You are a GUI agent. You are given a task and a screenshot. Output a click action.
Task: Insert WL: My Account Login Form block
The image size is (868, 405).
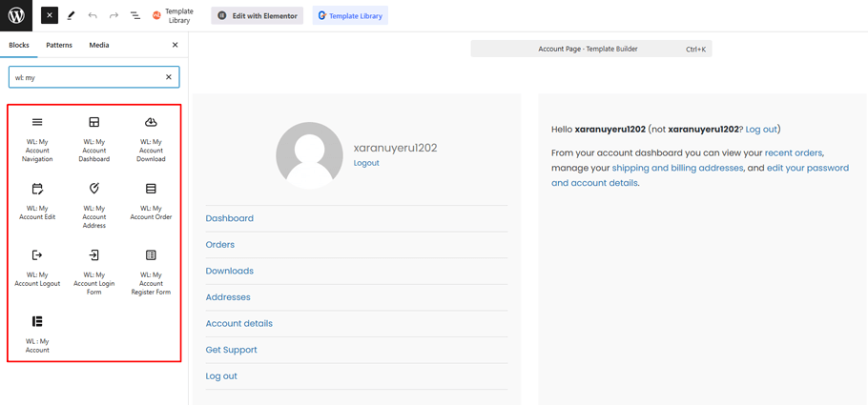pyautogui.click(x=94, y=271)
